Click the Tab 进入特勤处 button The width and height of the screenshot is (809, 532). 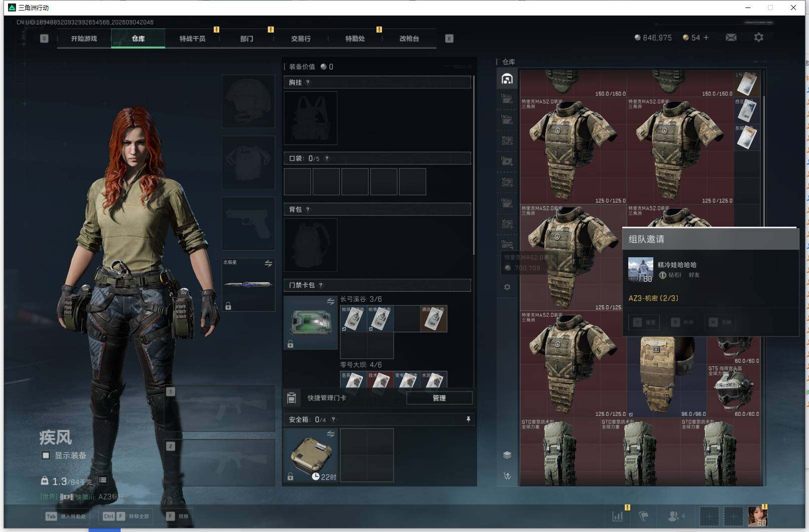coord(65,516)
